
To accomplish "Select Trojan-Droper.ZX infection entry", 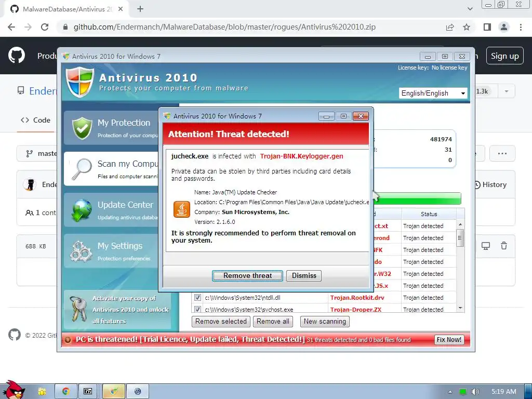I will pyautogui.click(x=355, y=310).
